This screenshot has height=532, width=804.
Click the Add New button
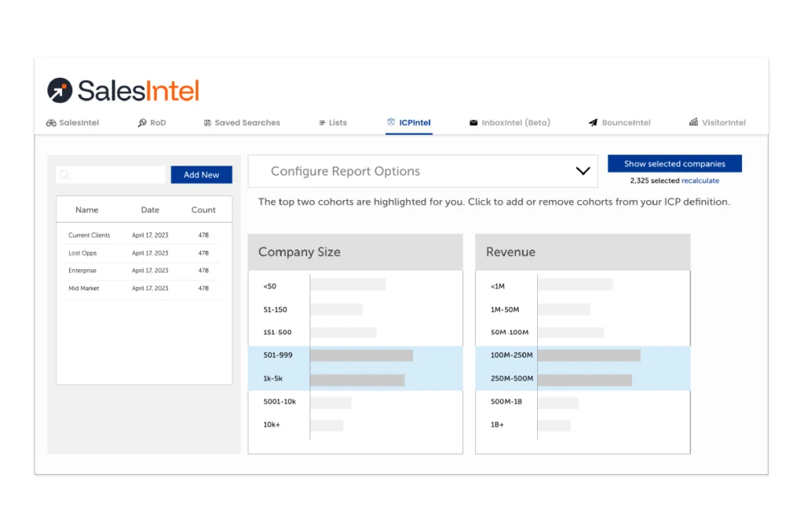coord(202,175)
